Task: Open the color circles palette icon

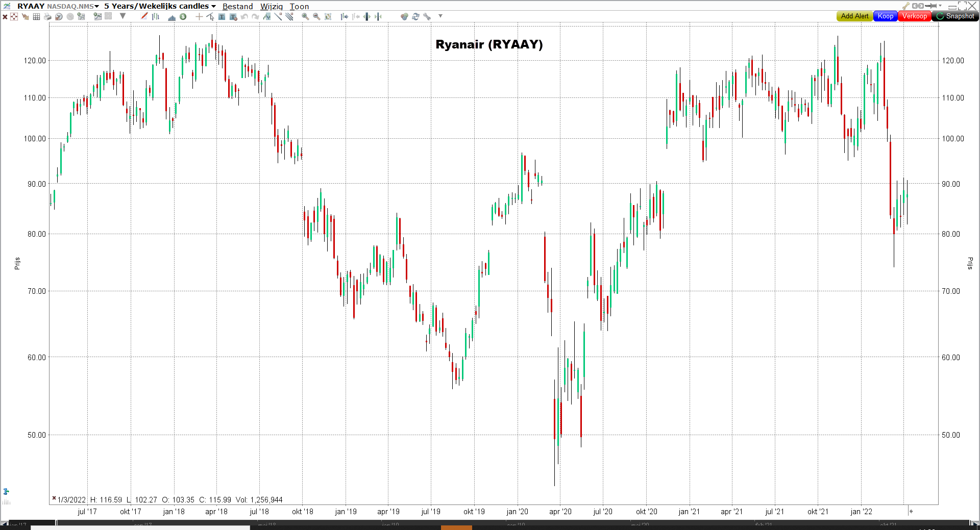Action: (x=404, y=16)
